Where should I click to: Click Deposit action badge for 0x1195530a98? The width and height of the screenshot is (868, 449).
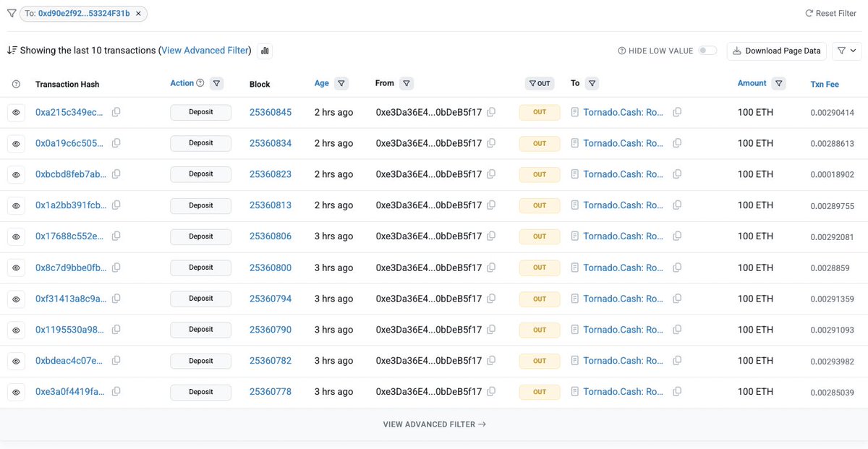(x=201, y=330)
